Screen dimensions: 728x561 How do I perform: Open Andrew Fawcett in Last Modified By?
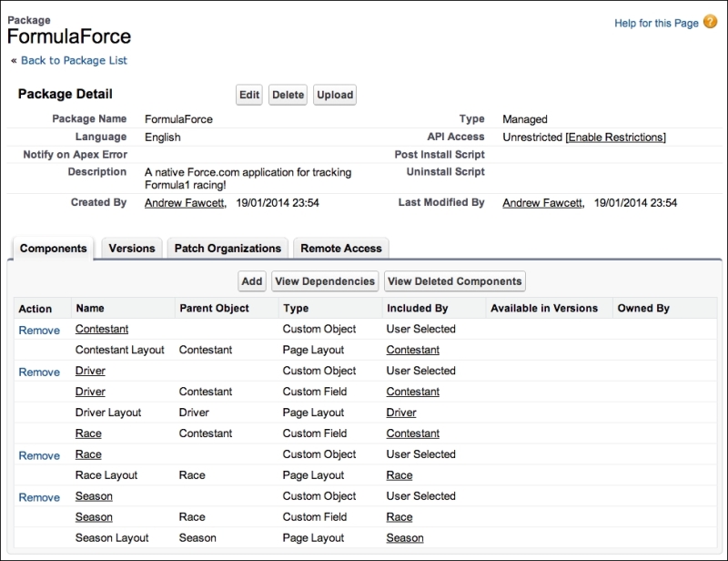pyautogui.click(x=542, y=203)
